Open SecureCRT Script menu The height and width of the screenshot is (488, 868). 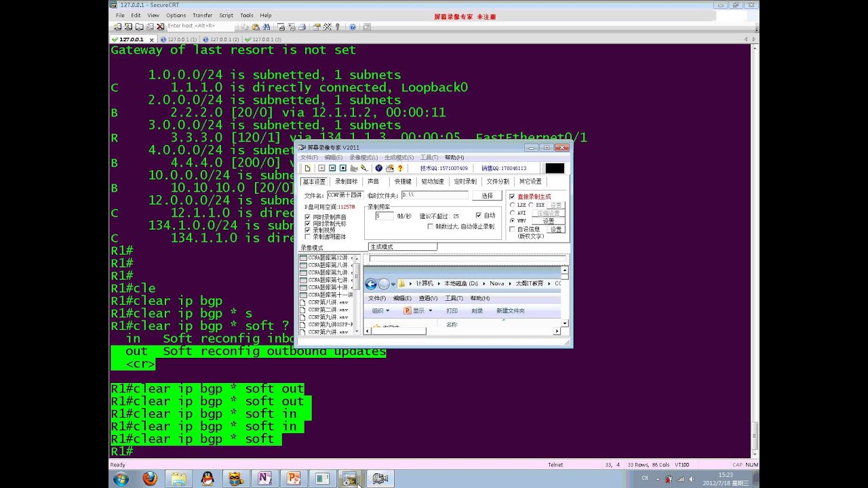tap(226, 15)
